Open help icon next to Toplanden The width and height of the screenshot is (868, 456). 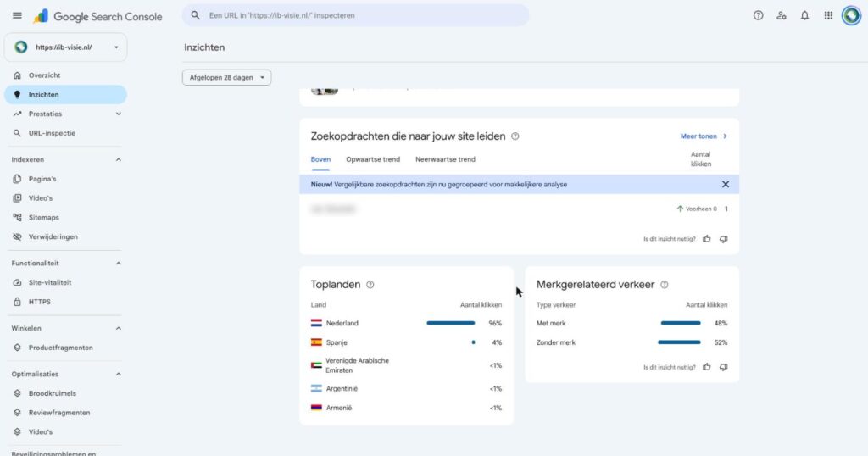(370, 285)
